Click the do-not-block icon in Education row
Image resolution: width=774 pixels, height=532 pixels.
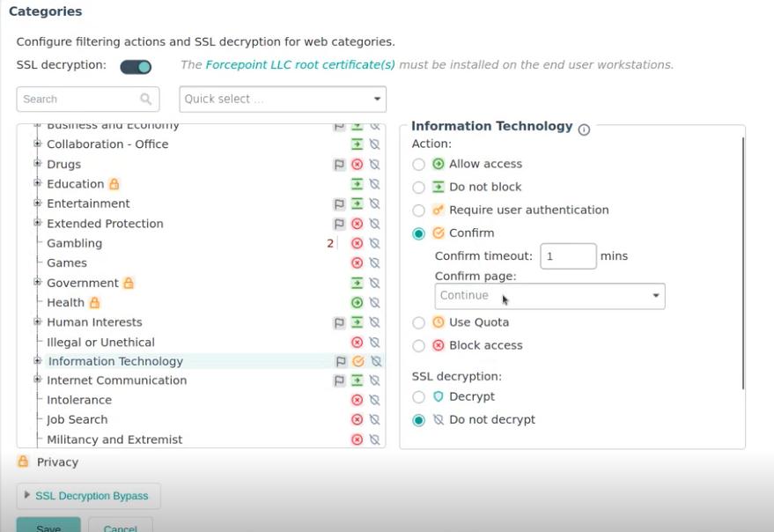(357, 184)
